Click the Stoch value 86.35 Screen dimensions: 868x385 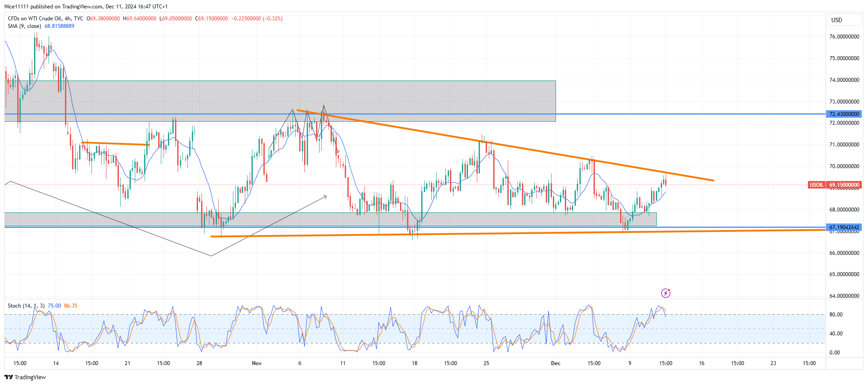[71, 306]
